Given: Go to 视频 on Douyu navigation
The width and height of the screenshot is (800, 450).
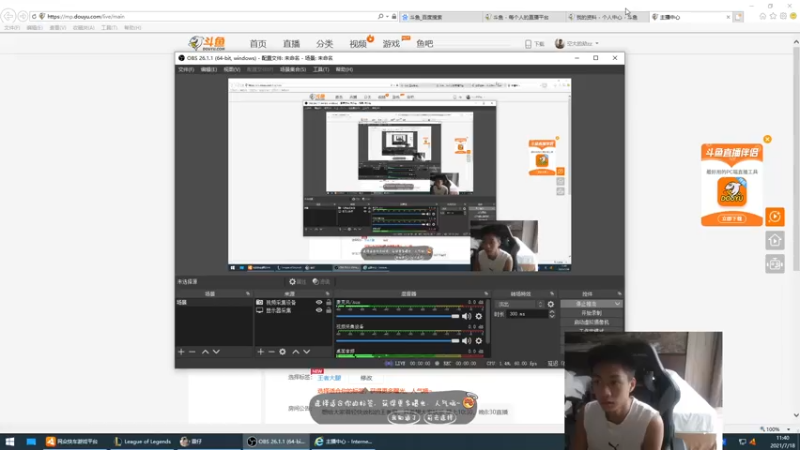Looking at the screenshot, I should click(x=358, y=44).
